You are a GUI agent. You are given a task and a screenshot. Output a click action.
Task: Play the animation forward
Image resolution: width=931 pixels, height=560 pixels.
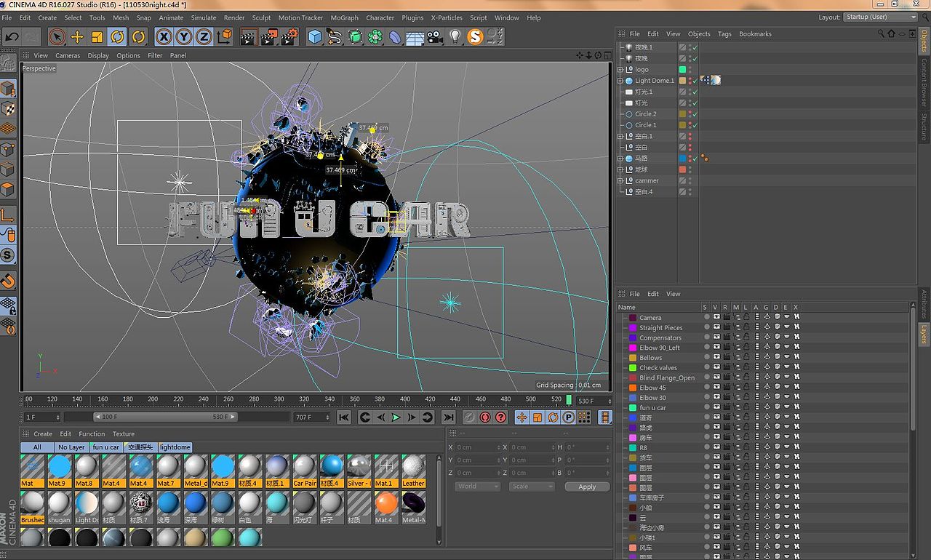tap(396, 417)
